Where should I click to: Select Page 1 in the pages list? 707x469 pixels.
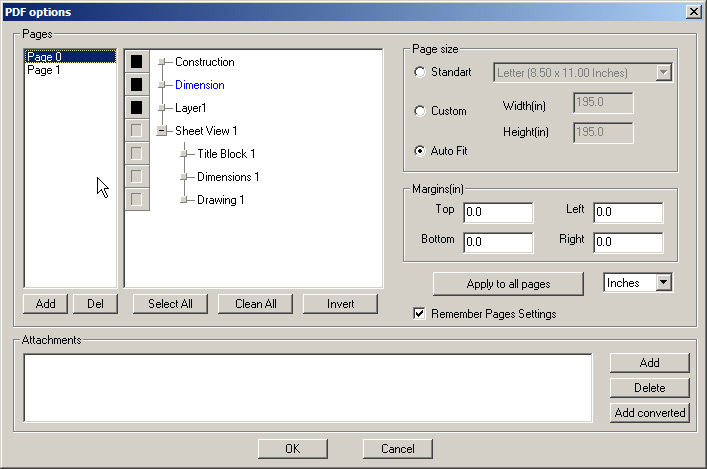43,71
